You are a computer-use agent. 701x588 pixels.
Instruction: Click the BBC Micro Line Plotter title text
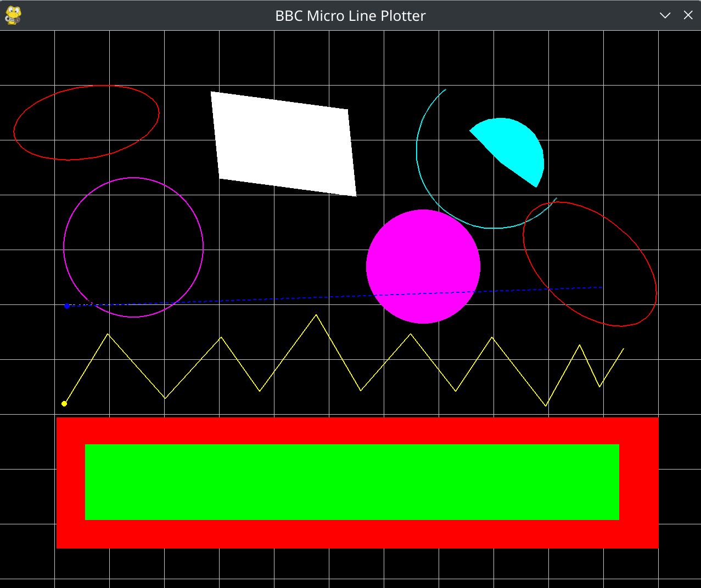[350, 16]
